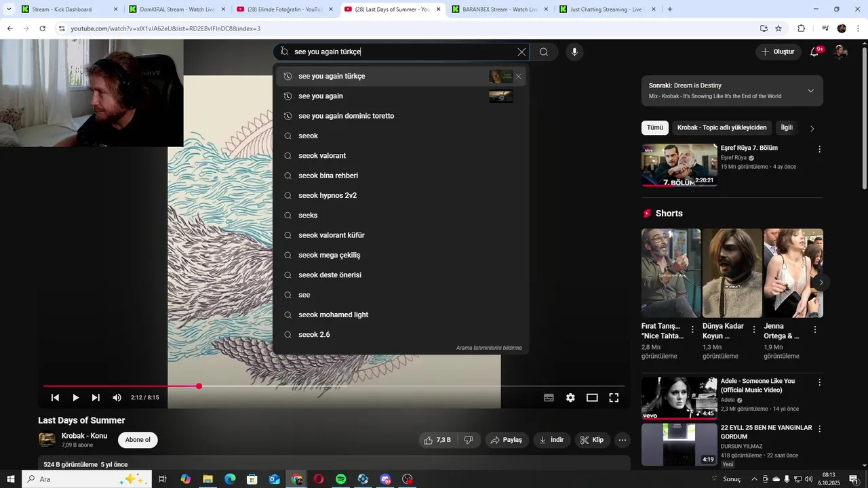Enter fullscreen mode

tap(614, 398)
